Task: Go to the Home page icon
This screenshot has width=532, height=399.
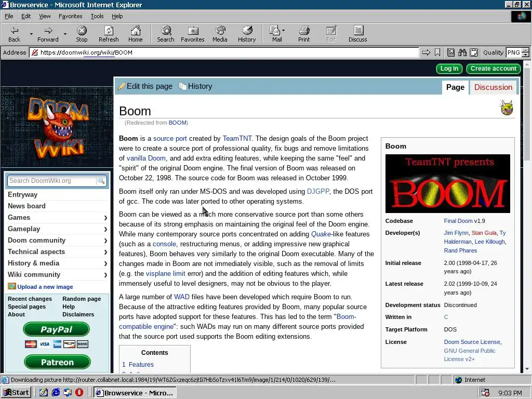Action: (x=136, y=34)
